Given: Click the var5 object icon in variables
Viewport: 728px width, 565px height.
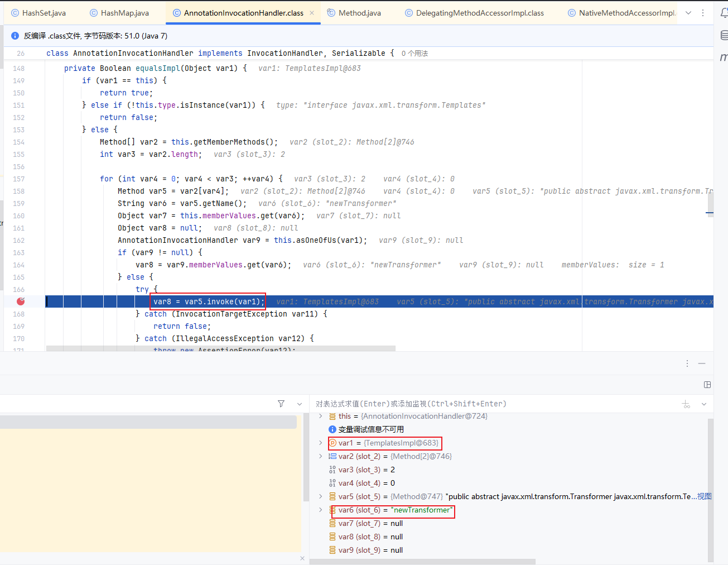Looking at the screenshot, I should [x=332, y=496].
